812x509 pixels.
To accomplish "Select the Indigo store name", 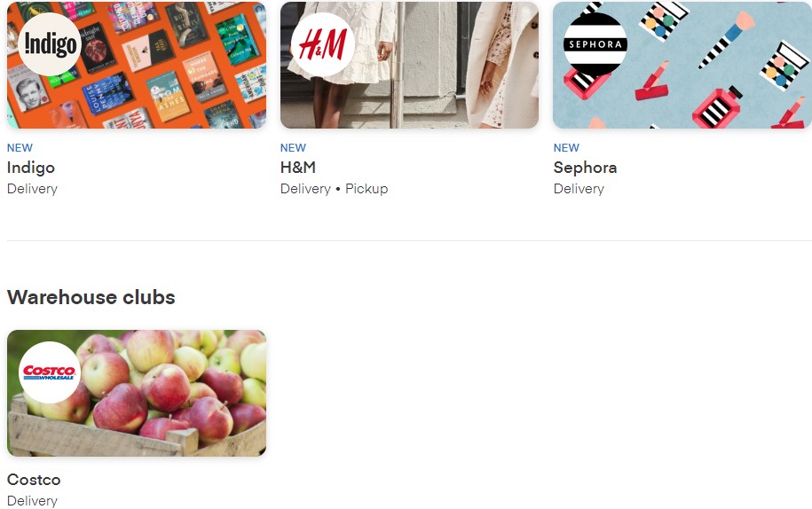I will pyautogui.click(x=30, y=168).
